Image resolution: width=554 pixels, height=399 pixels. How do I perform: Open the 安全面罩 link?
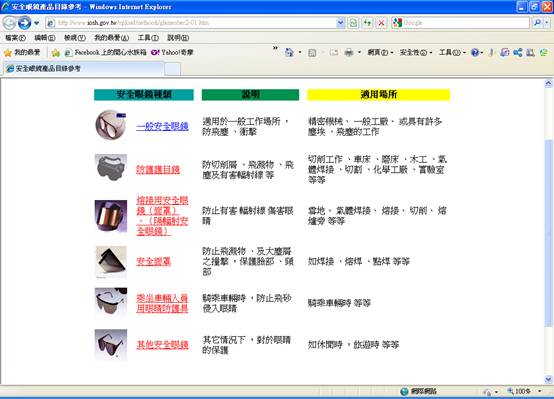[x=153, y=262]
